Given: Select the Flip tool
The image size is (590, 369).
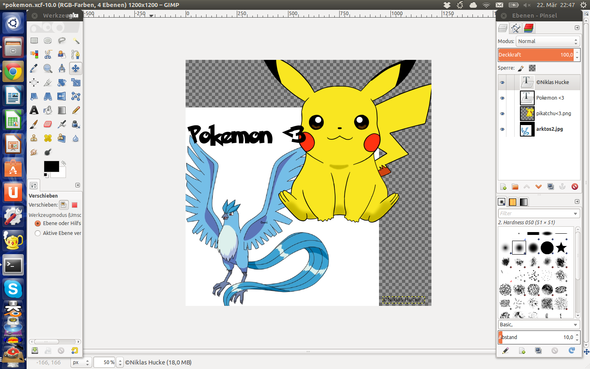Looking at the screenshot, I should coord(62,96).
